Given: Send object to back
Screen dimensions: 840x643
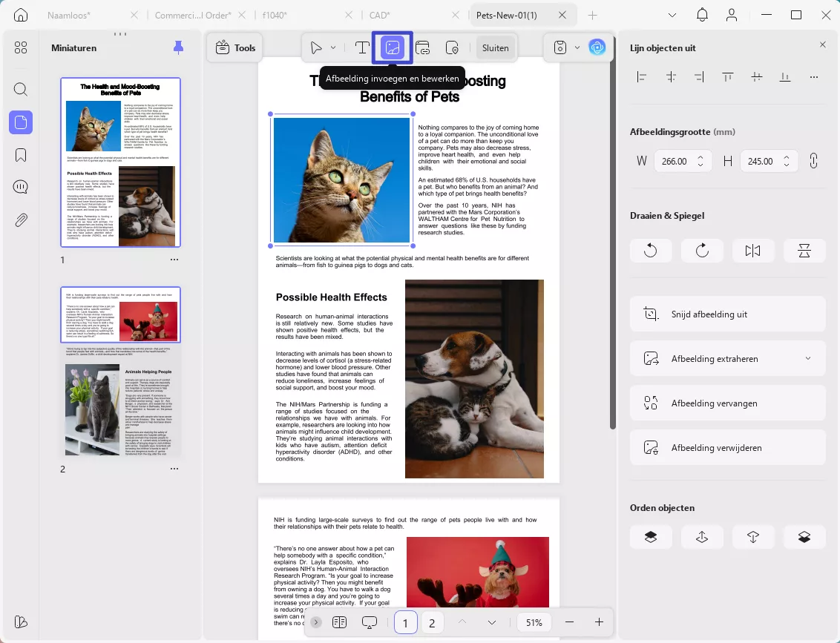Looking at the screenshot, I should click(x=804, y=537).
